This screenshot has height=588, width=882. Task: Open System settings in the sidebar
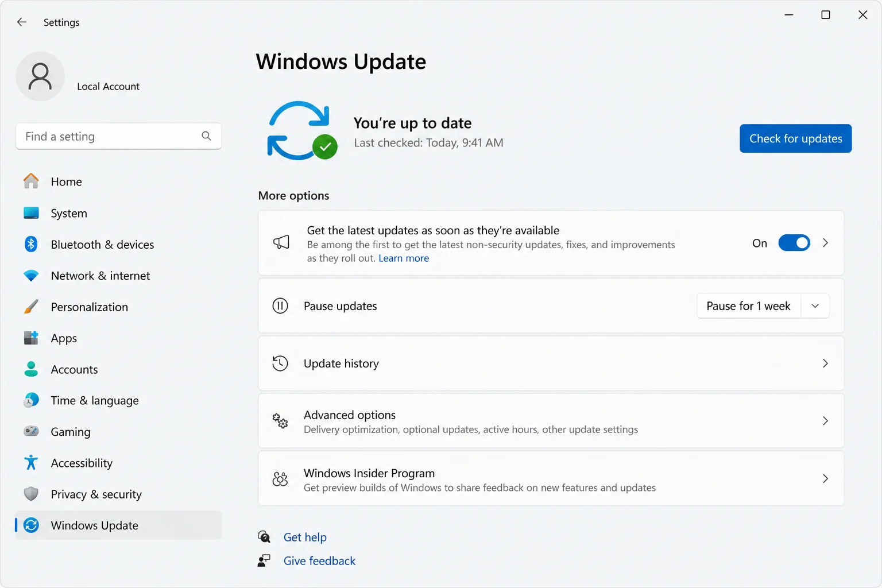tap(118, 213)
